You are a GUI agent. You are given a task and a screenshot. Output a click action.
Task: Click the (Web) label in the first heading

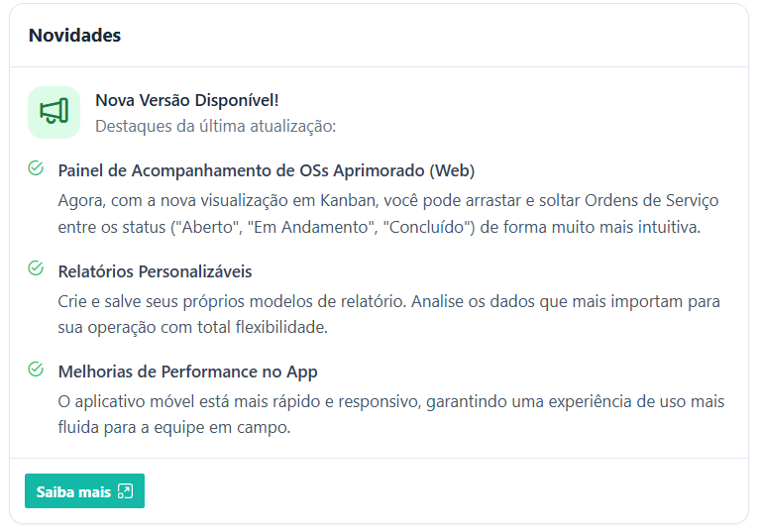coord(454,170)
